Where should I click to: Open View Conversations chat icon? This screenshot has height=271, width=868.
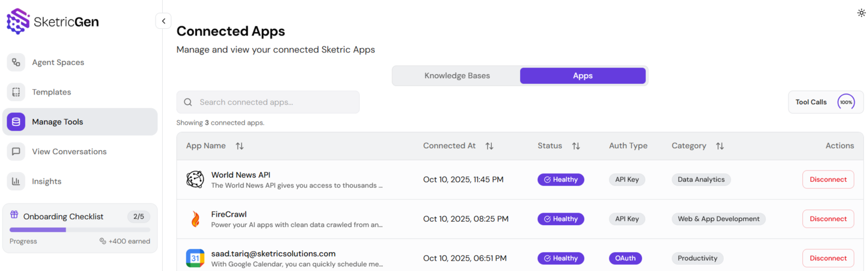point(16,152)
